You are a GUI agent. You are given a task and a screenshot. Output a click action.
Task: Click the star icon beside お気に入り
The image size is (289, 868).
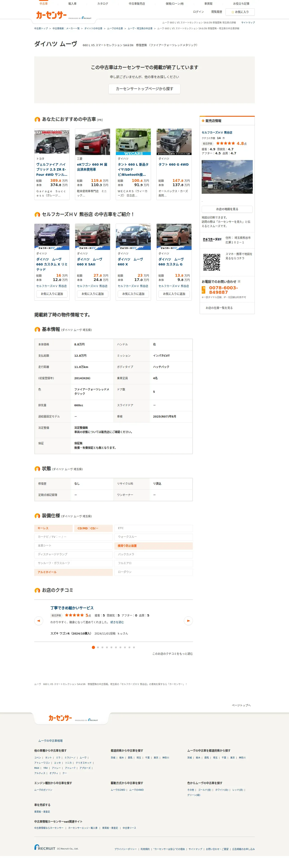pos(233,12)
